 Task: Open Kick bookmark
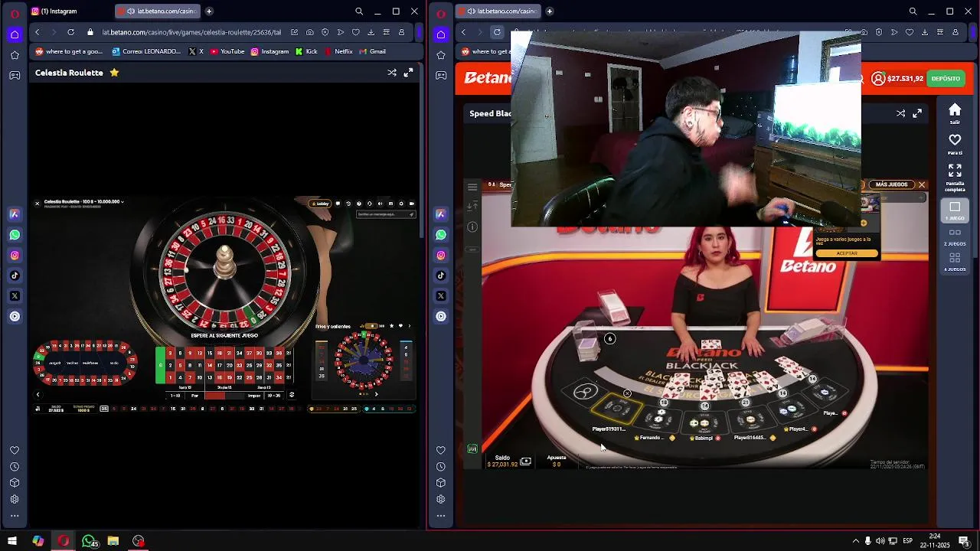click(x=306, y=51)
